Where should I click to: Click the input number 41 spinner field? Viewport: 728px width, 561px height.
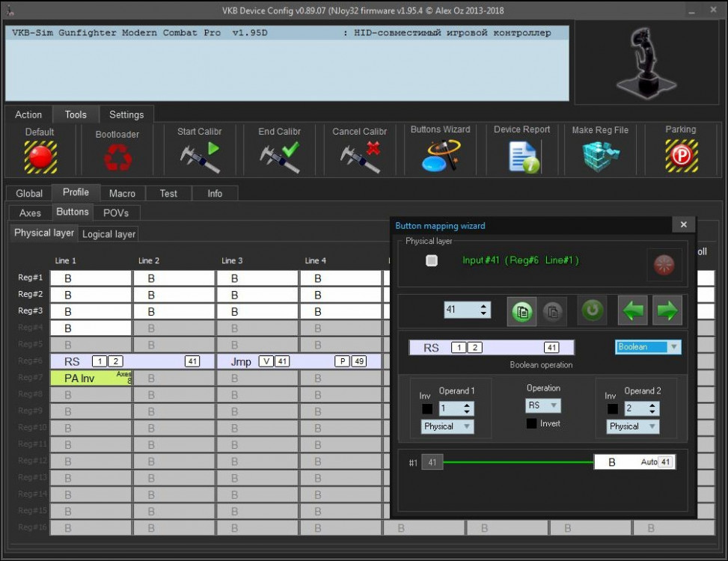461,310
